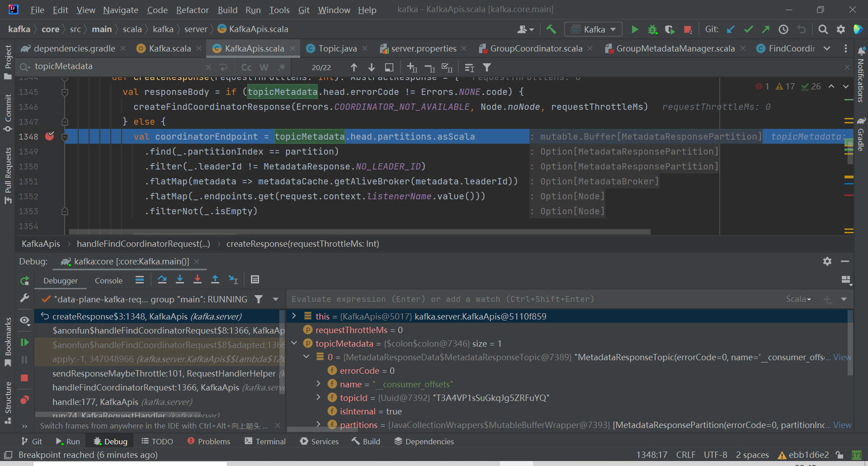Expand the 'this' variable node
Viewport: 868px width, 466px height.
(x=294, y=316)
